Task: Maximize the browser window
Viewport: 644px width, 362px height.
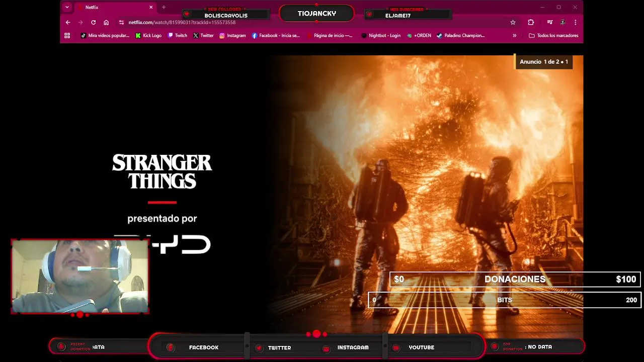Action: coord(558,7)
